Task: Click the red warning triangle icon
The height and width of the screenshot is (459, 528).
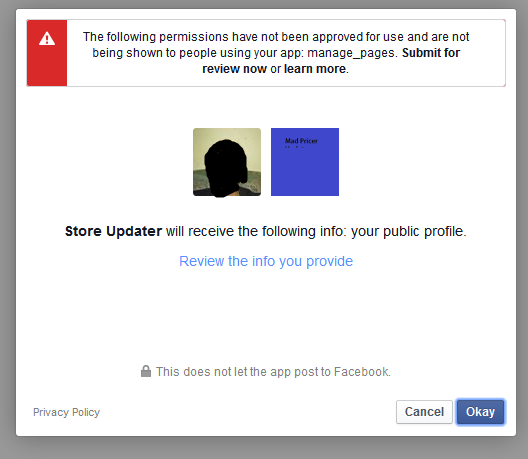Action: [47, 38]
